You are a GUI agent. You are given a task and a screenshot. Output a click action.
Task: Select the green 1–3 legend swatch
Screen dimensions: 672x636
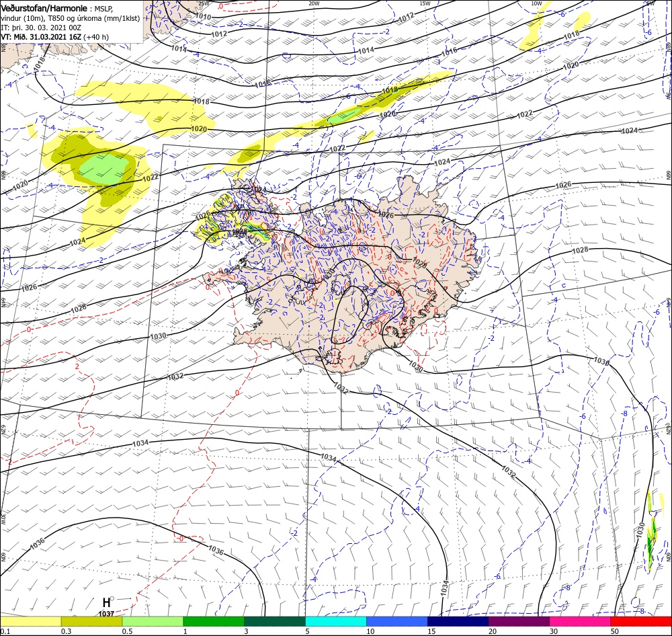pos(214,621)
